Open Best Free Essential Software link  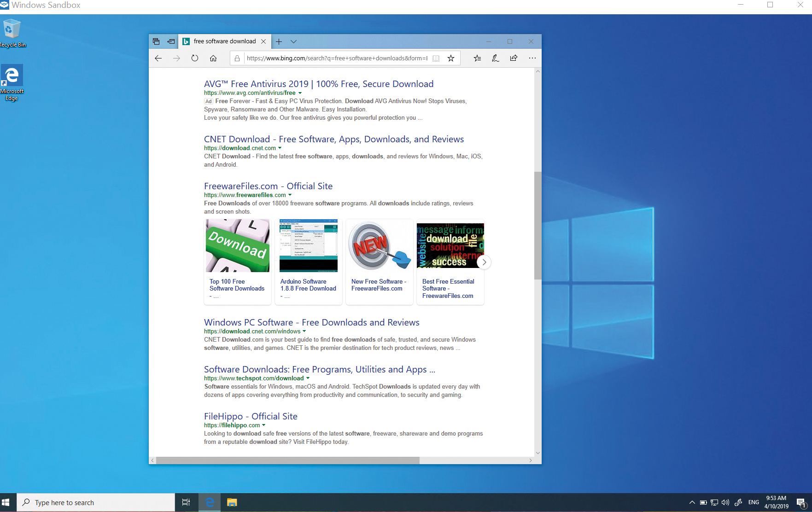(x=448, y=289)
